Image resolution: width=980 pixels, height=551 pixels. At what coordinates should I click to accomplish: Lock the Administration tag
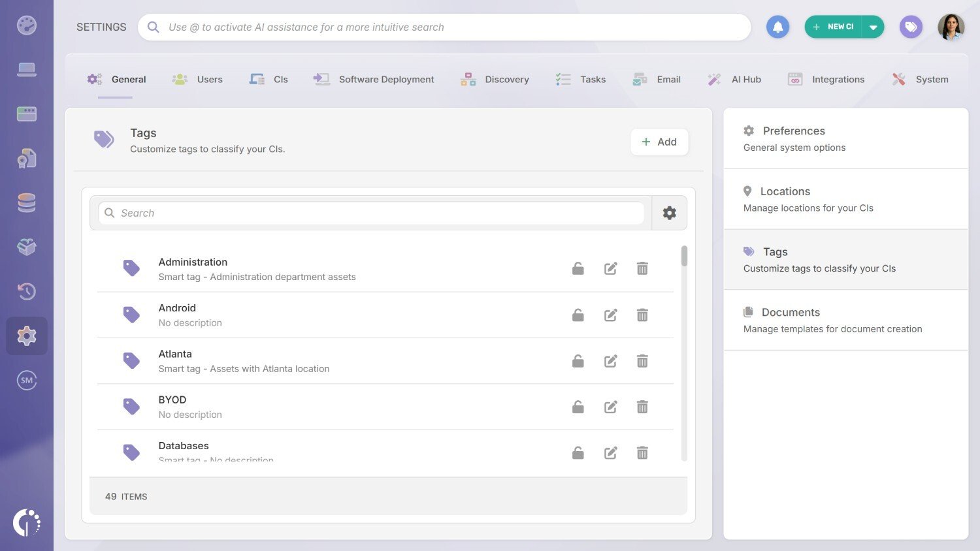click(x=578, y=268)
